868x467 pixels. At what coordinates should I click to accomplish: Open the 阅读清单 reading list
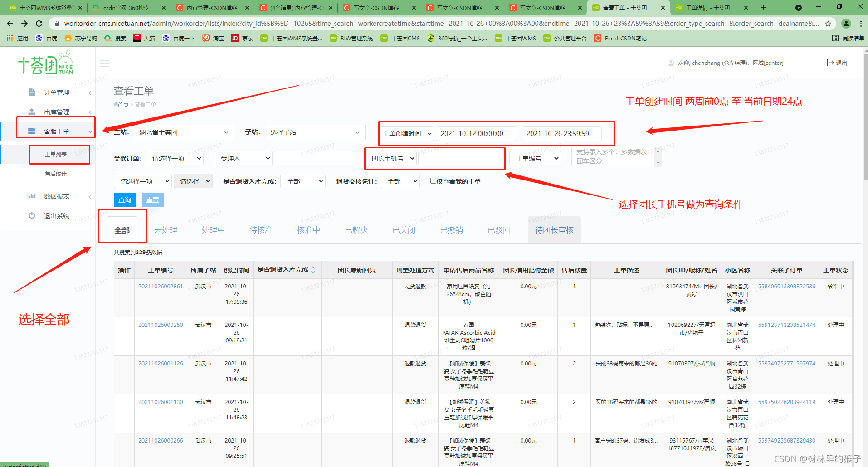coord(848,38)
